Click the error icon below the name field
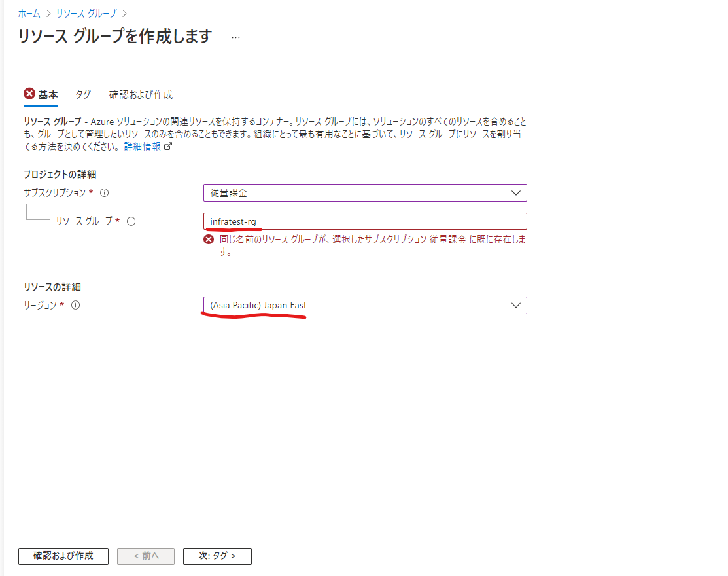This screenshot has width=728, height=576. coord(209,239)
